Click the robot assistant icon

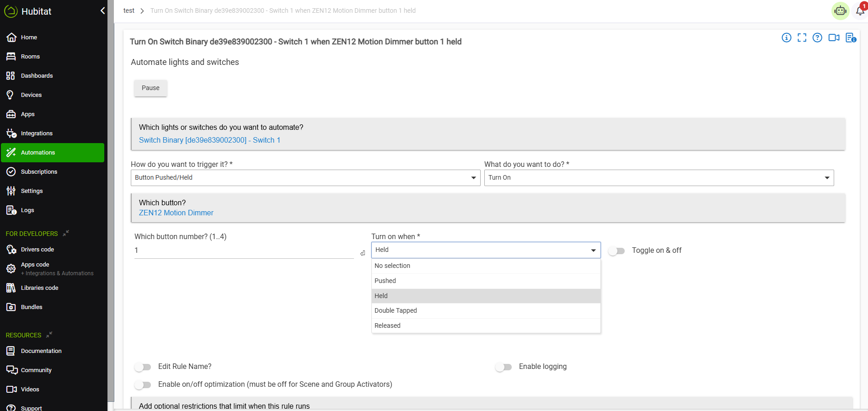click(841, 11)
